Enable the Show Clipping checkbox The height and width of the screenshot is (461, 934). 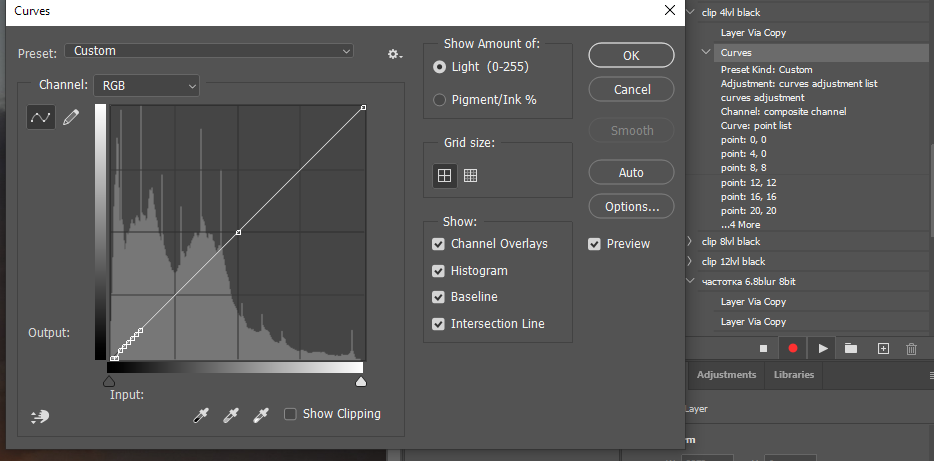[290, 414]
